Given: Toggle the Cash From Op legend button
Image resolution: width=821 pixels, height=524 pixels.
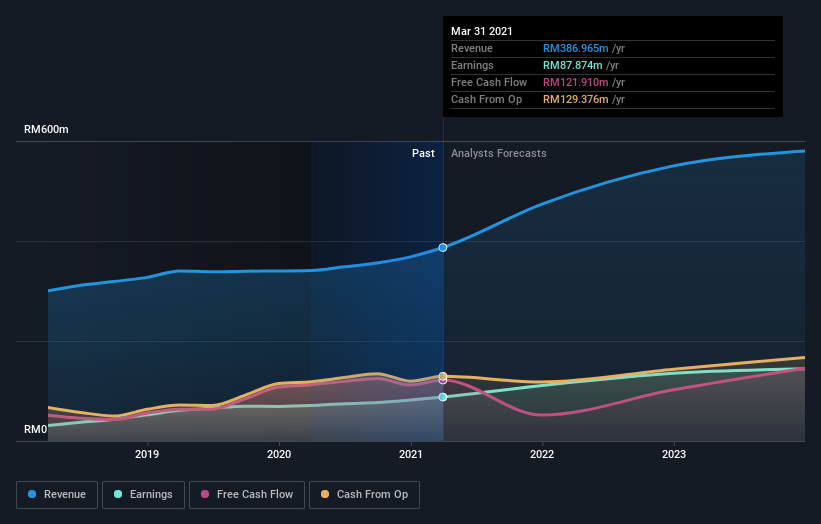Looking at the screenshot, I should click(364, 495).
